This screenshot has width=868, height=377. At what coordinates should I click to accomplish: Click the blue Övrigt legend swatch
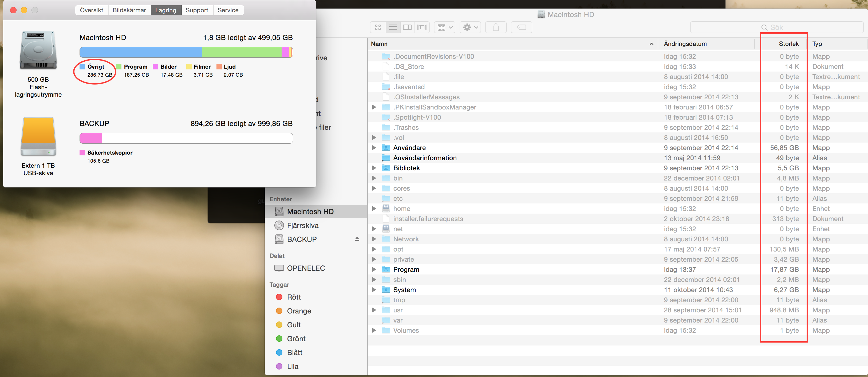(82, 67)
